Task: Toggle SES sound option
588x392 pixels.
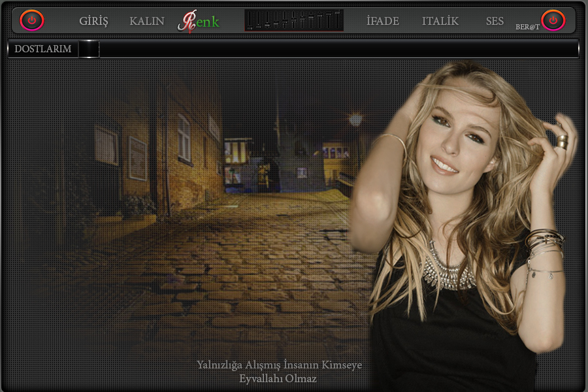Action: 495,21
